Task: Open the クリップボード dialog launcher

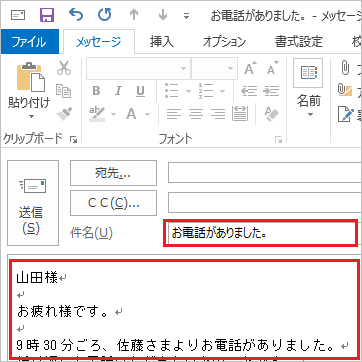Action: click(x=73, y=140)
